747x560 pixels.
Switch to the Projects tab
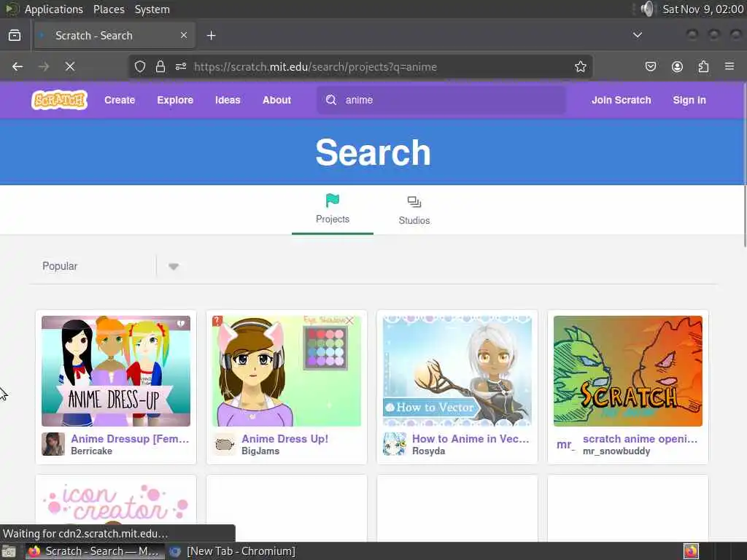(x=333, y=209)
